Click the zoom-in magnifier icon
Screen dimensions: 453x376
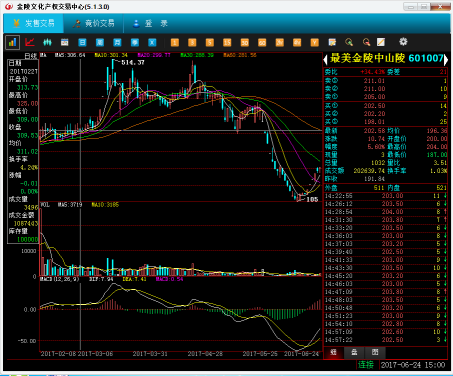349,42
